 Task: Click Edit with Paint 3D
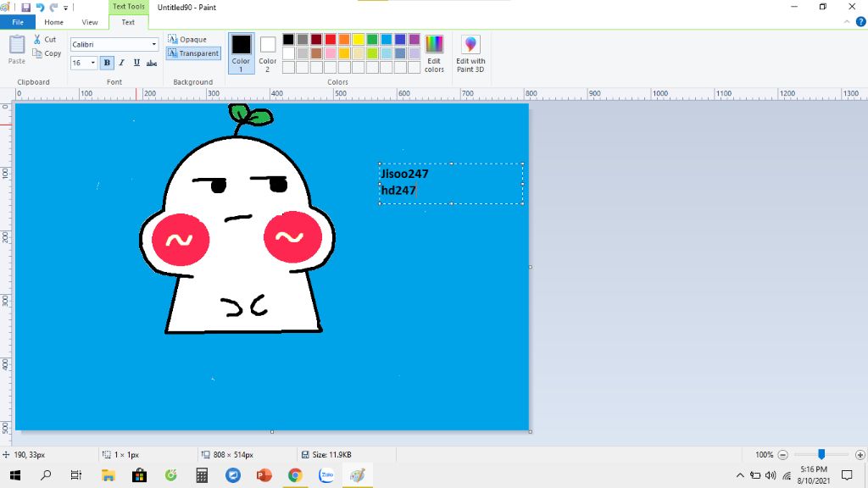tap(470, 53)
